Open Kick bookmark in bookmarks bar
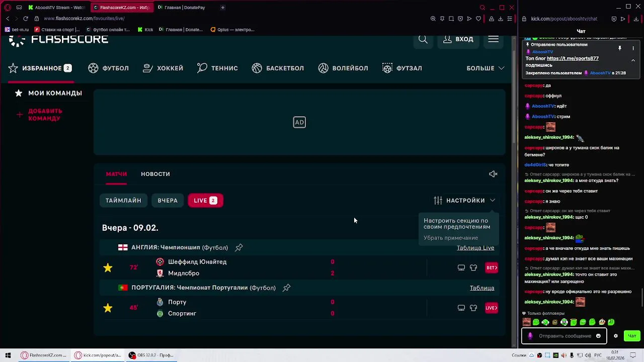Image resolution: width=644 pixels, height=362 pixels. pos(145,30)
